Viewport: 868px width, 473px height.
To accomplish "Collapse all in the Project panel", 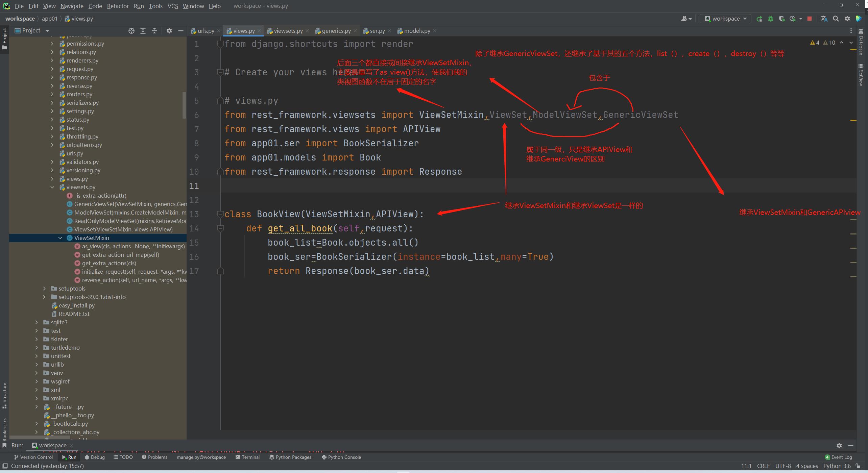I will (154, 31).
